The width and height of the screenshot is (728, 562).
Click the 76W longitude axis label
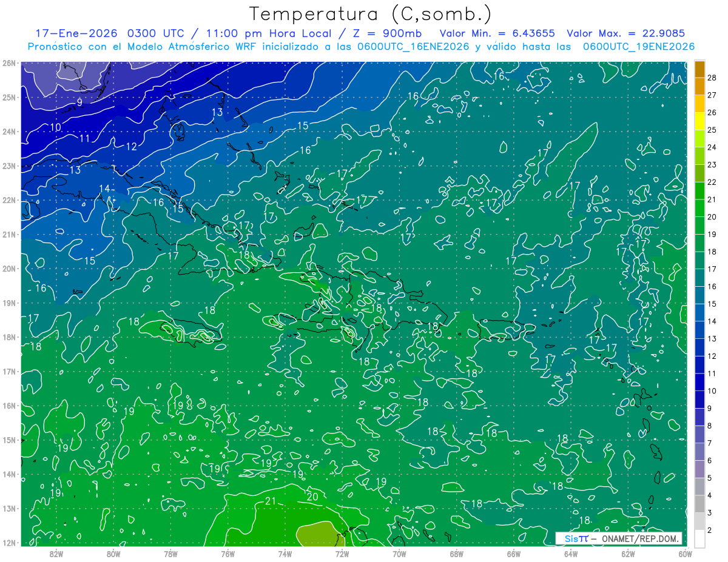coord(227,554)
